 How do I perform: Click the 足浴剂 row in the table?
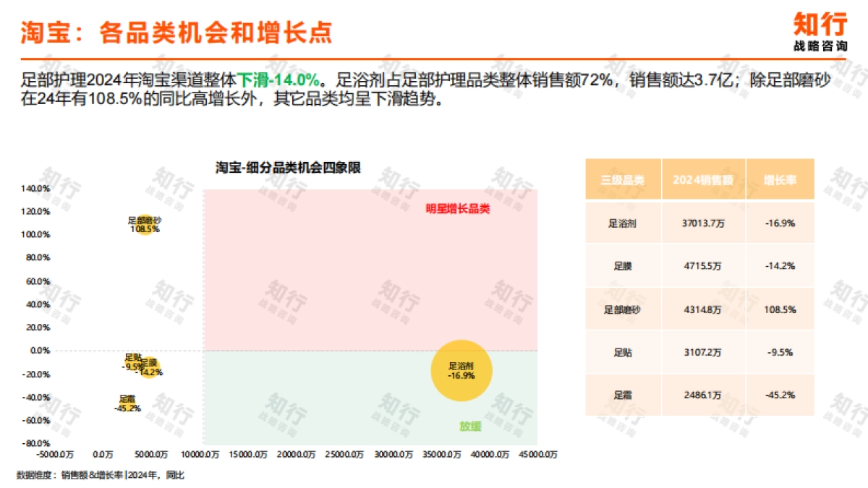624,223
